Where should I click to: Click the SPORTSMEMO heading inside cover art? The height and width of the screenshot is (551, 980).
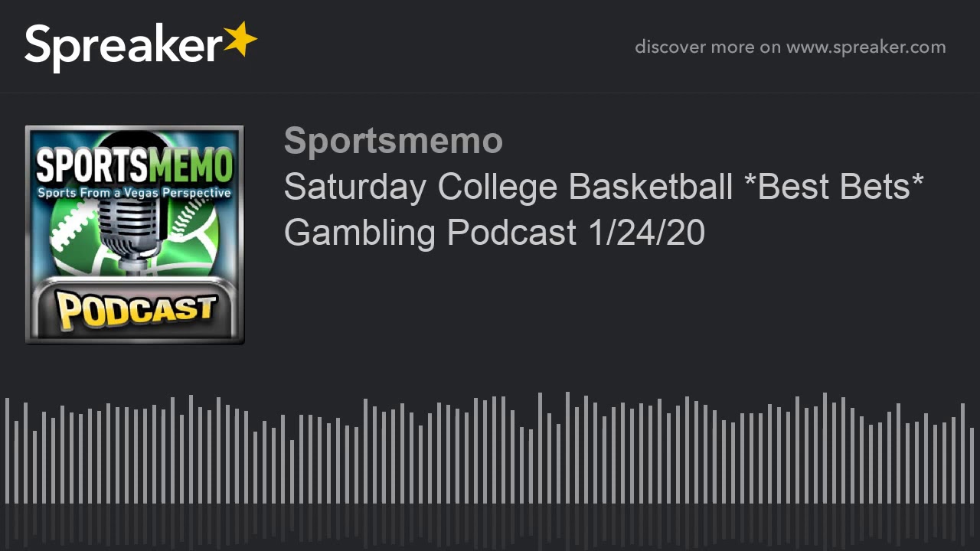135,165
